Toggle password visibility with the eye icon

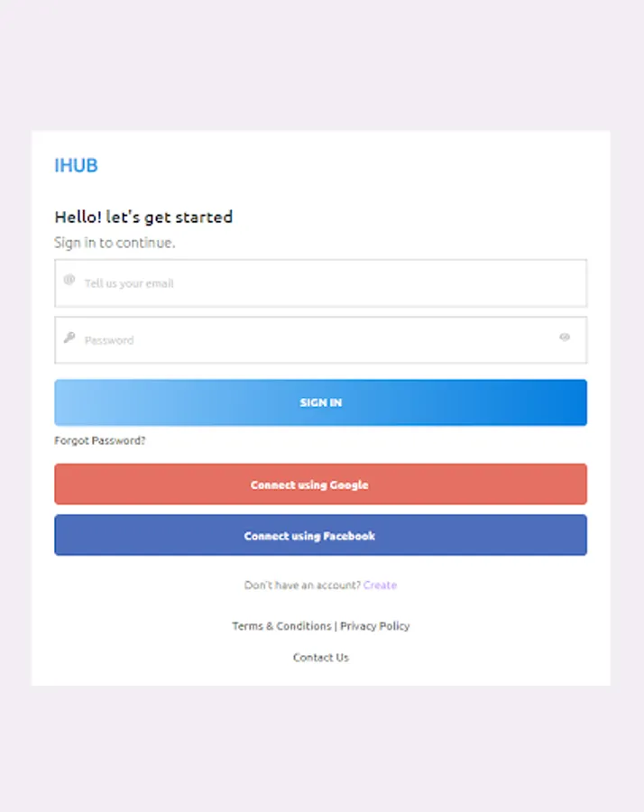pyautogui.click(x=565, y=337)
